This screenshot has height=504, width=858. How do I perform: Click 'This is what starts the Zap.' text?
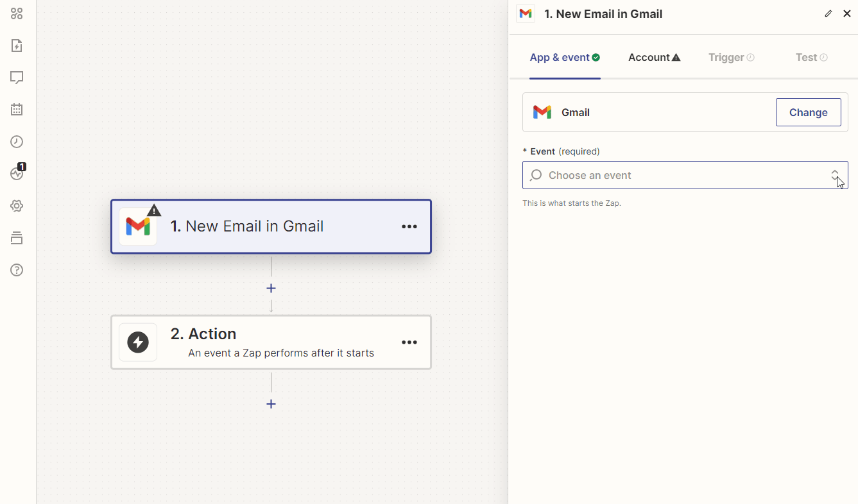(572, 203)
